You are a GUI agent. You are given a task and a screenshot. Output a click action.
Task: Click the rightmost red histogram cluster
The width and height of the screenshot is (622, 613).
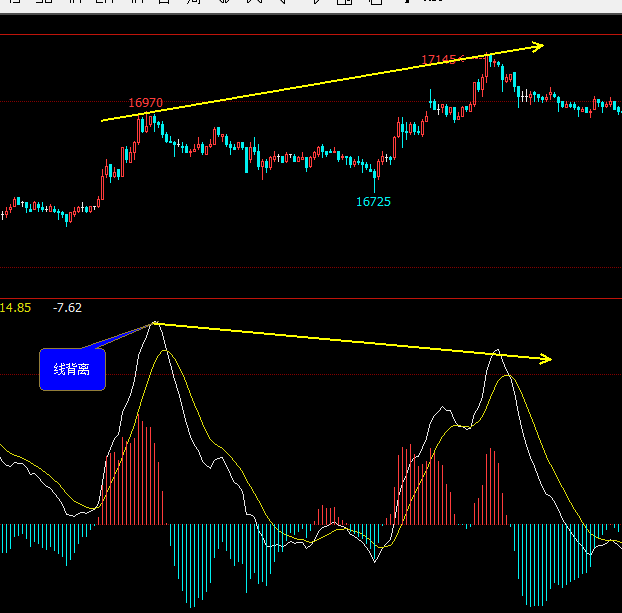click(x=491, y=488)
